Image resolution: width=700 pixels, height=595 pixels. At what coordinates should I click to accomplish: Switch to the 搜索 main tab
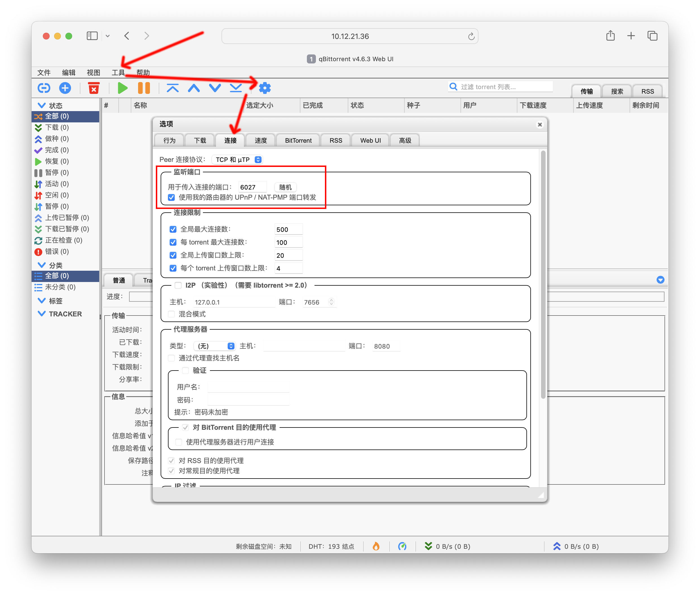click(x=617, y=91)
